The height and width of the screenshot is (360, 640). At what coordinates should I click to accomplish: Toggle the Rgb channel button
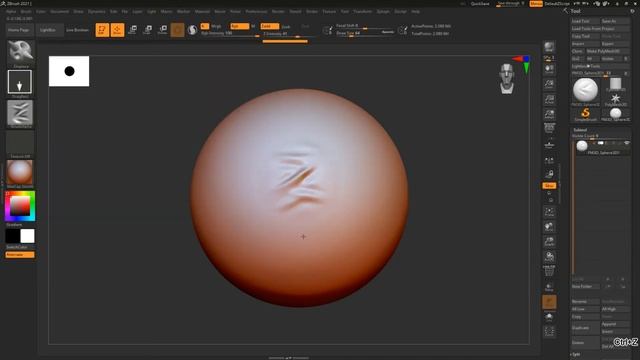[x=240, y=26]
